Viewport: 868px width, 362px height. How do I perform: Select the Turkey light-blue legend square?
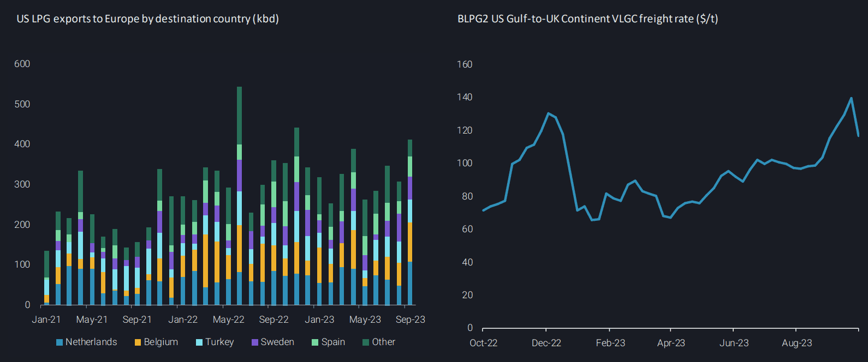coord(199,342)
